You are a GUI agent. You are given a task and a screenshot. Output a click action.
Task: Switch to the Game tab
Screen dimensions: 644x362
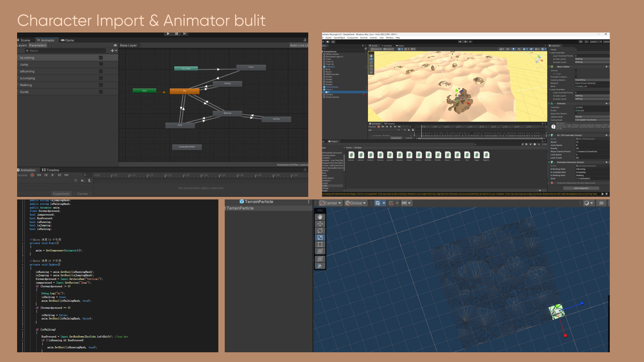(67, 40)
